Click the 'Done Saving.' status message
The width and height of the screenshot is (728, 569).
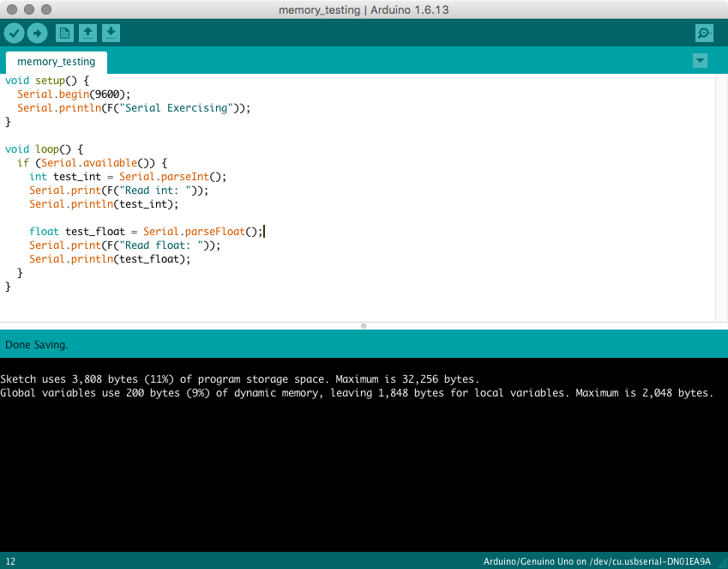37,345
